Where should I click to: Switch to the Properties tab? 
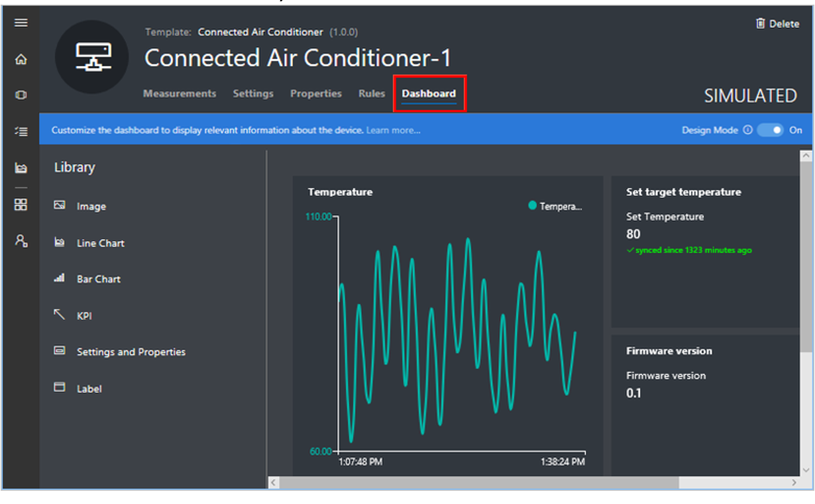tap(316, 93)
